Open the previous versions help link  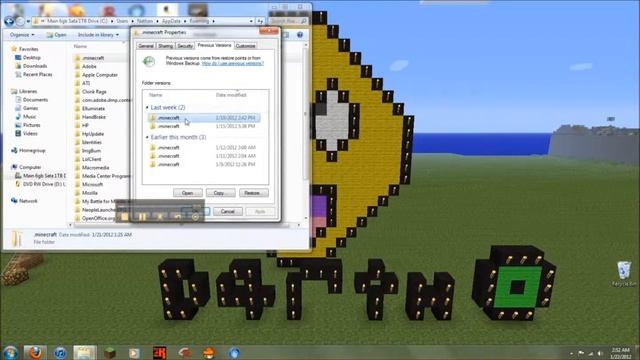(x=233, y=64)
